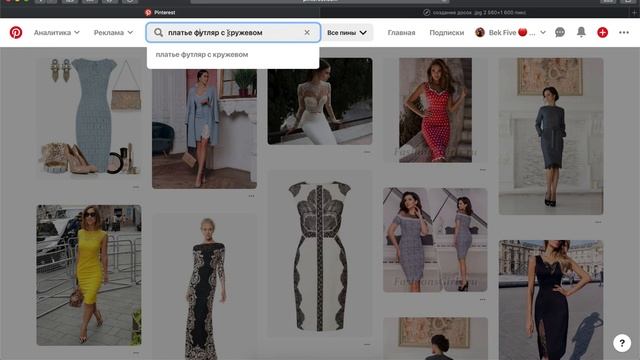
Task: Open pin of red polka dot dress
Action: (x=436, y=110)
